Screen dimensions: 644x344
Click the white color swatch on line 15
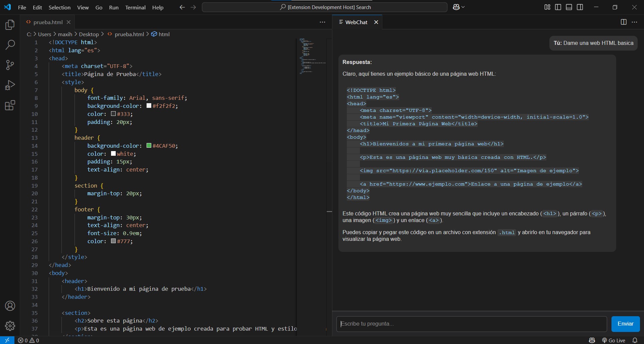(113, 154)
